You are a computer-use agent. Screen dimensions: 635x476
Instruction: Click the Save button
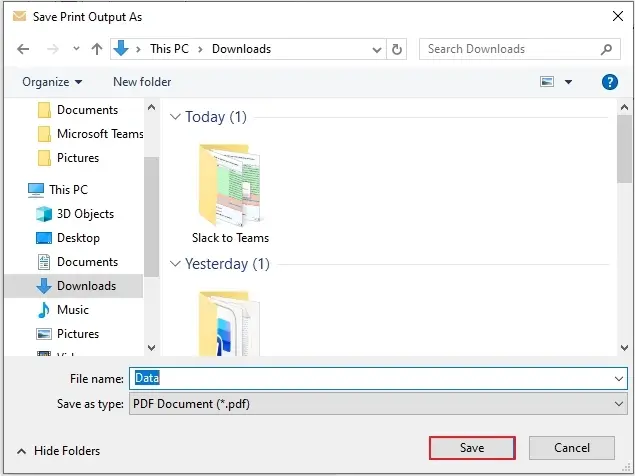tap(472, 448)
